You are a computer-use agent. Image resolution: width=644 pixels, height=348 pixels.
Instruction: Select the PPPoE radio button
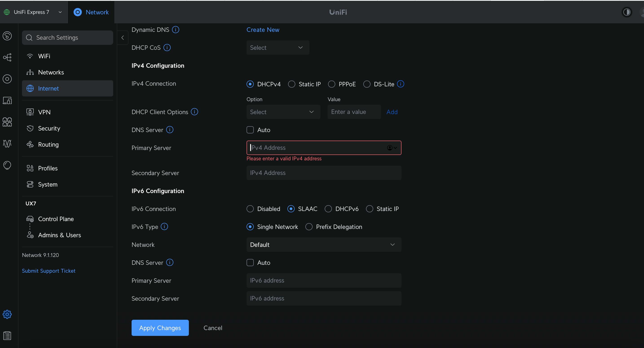(331, 84)
